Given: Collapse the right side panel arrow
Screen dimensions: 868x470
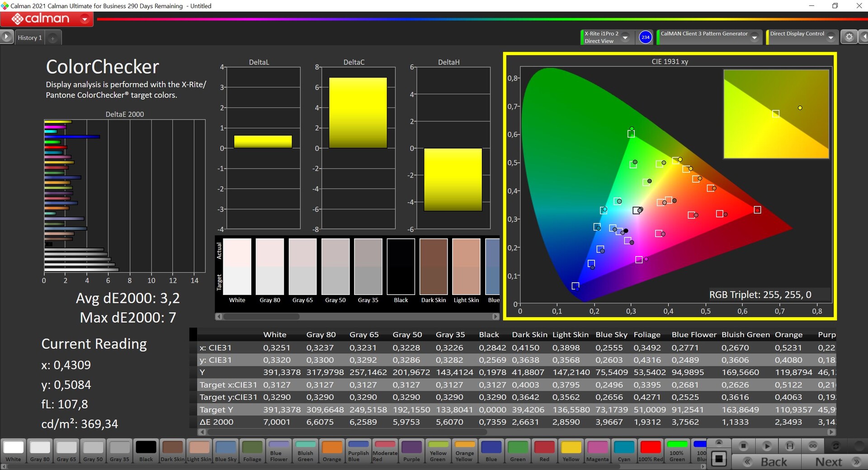Looking at the screenshot, I should [x=863, y=37].
